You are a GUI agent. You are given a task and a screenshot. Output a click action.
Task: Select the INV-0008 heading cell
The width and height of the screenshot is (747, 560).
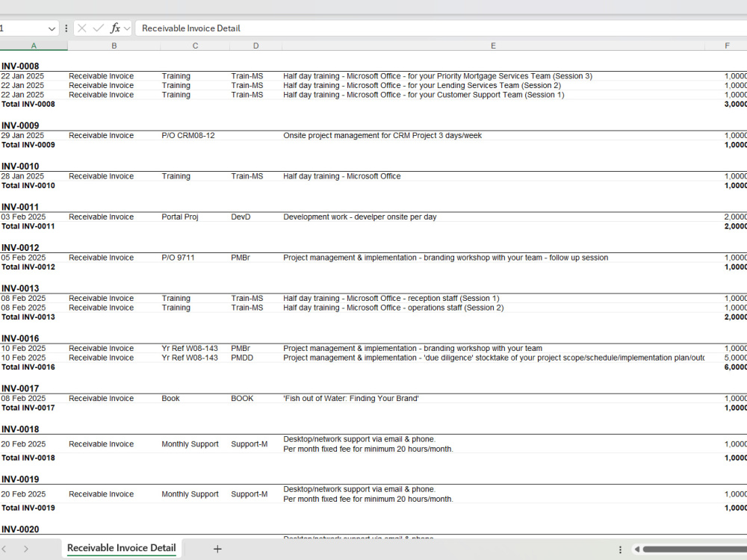click(20, 66)
